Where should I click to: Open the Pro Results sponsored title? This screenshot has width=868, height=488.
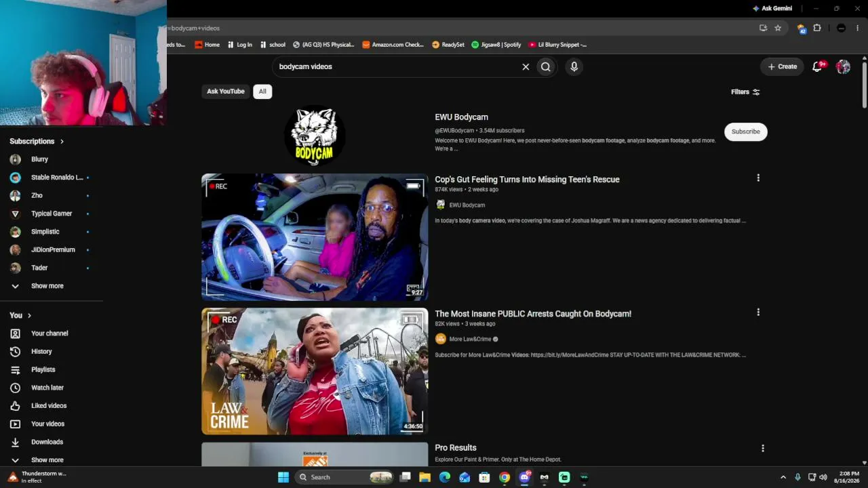click(456, 448)
